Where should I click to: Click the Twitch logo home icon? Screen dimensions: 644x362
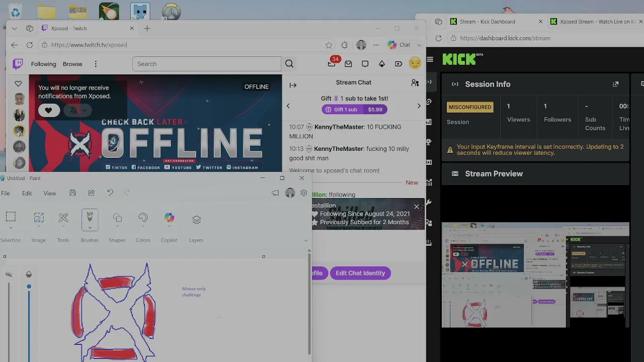tap(18, 64)
